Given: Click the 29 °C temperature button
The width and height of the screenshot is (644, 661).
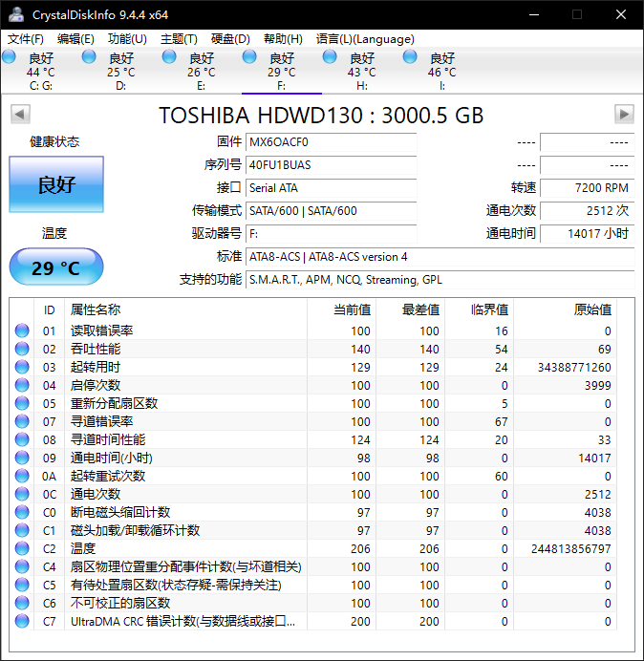Looking at the screenshot, I should click(56, 267).
